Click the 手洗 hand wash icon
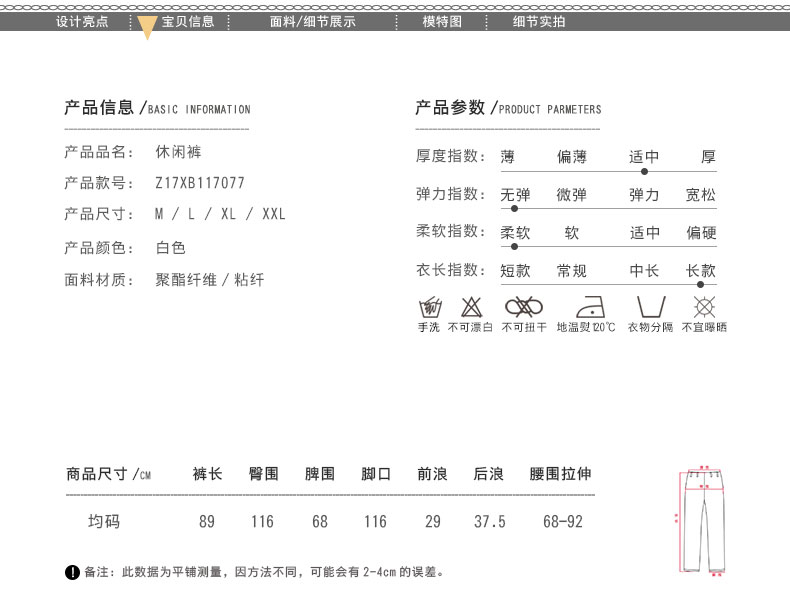Image resolution: width=790 pixels, height=591 pixels. 430,307
